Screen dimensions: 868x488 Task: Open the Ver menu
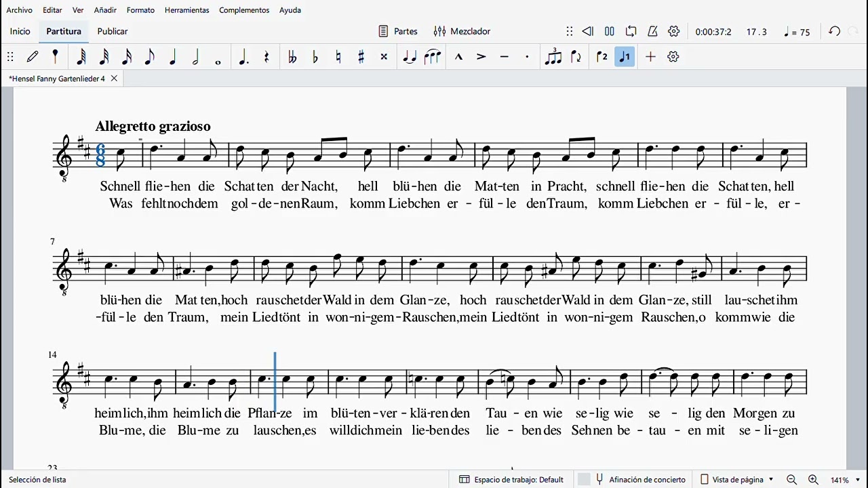tap(78, 10)
